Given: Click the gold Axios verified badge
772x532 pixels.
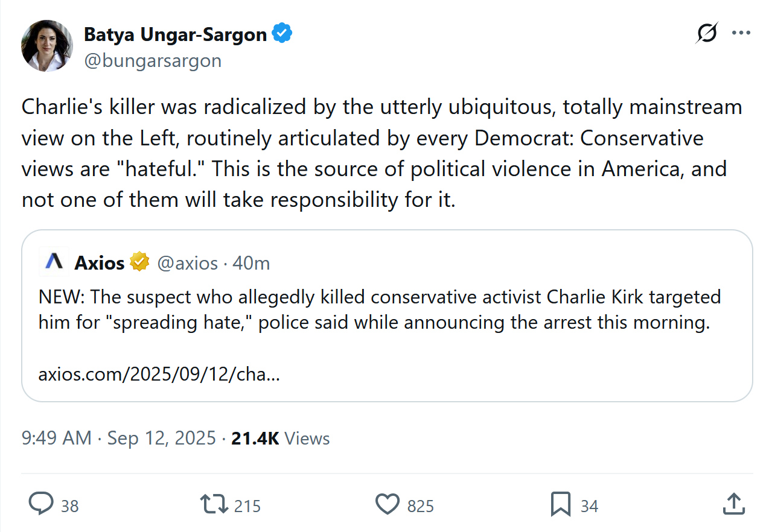Looking at the screenshot, I should click(139, 263).
